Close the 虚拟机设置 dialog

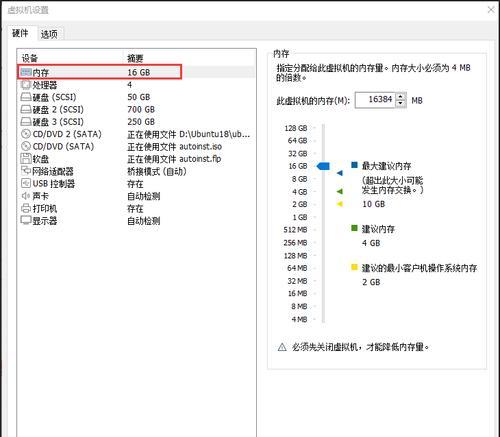pyautogui.click(x=491, y=10)
